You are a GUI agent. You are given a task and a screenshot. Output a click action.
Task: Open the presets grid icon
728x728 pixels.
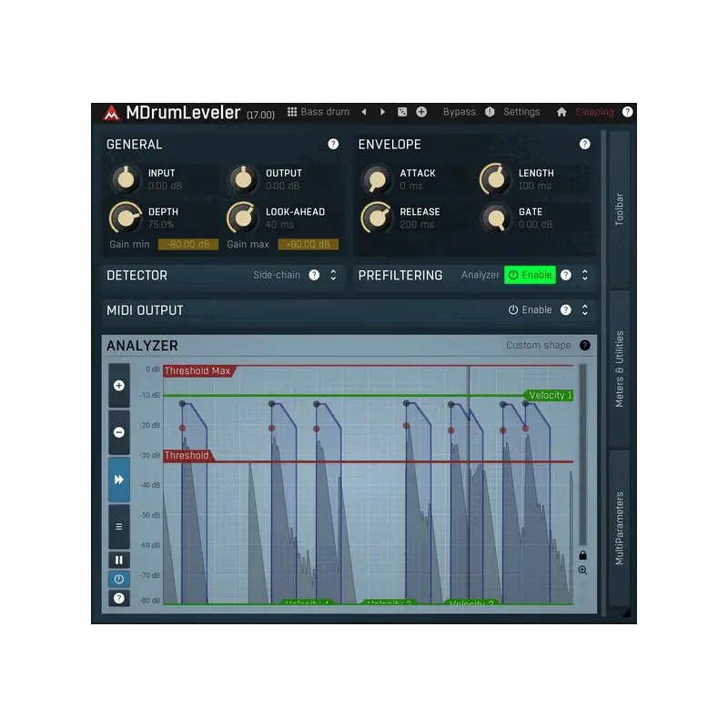click(292, 112)
